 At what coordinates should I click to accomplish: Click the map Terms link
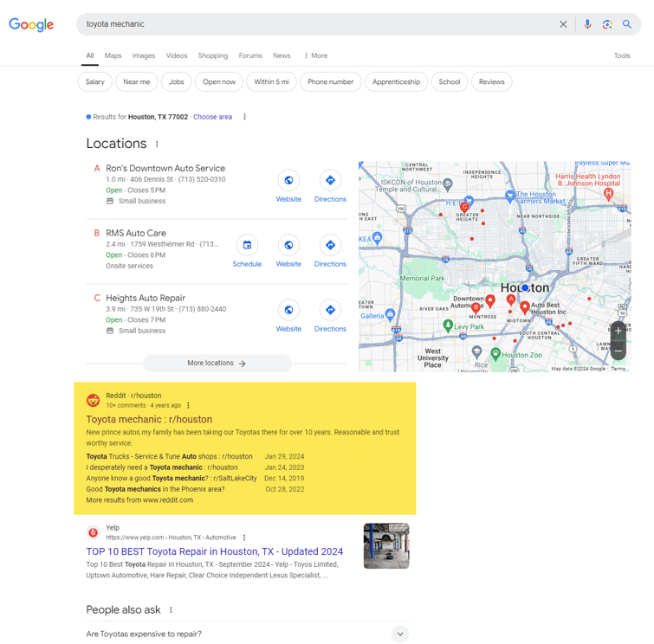618,369
